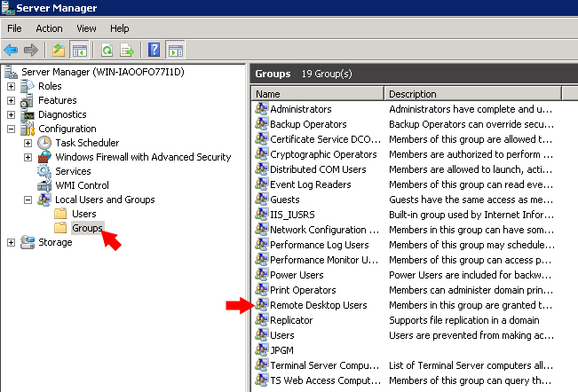Click the Refresh toolbar icon

pos(107,50)
